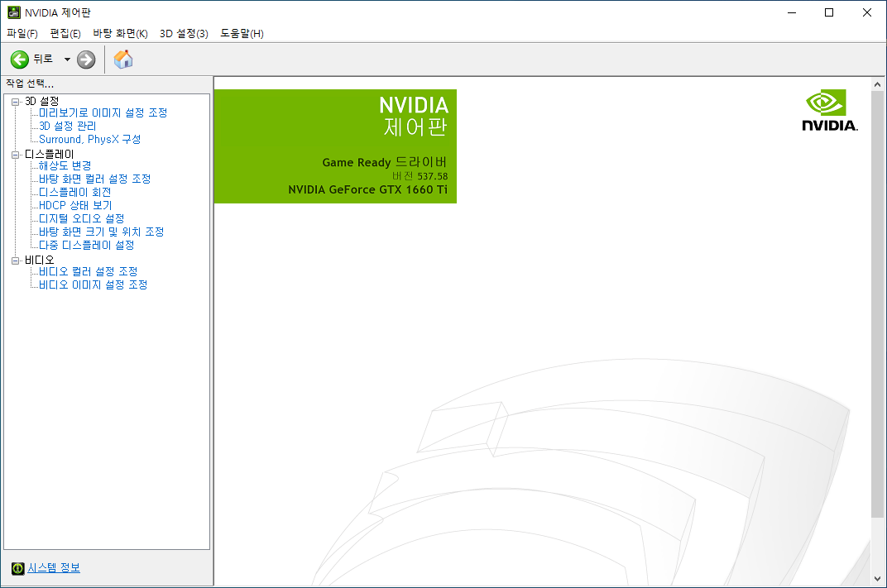Open 3D 설정 관리
The image size is (887, 588).
67,126
